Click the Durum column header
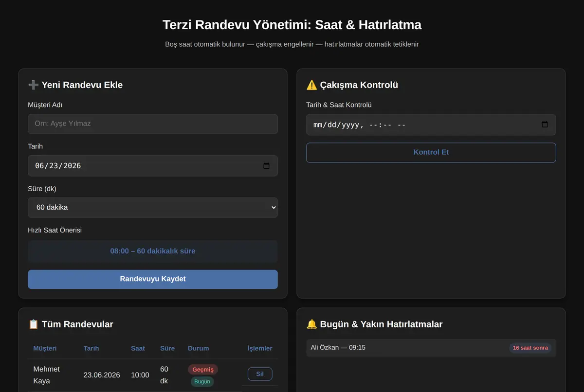 pyautogui.click(x=199, y=348)
